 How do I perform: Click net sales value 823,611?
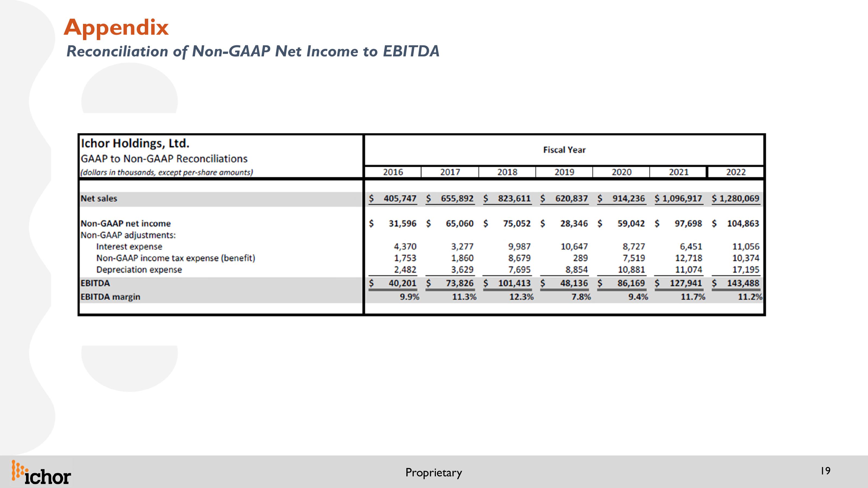click(515, 198)
